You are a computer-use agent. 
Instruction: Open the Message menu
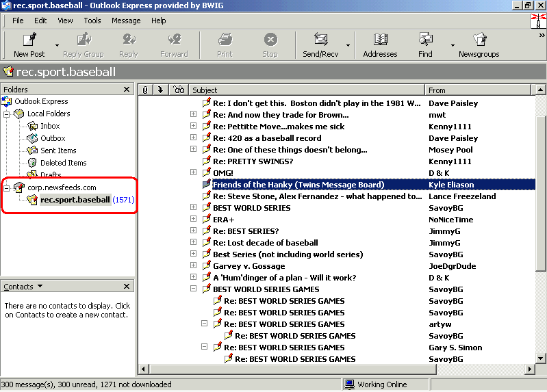tap(126, 21)
